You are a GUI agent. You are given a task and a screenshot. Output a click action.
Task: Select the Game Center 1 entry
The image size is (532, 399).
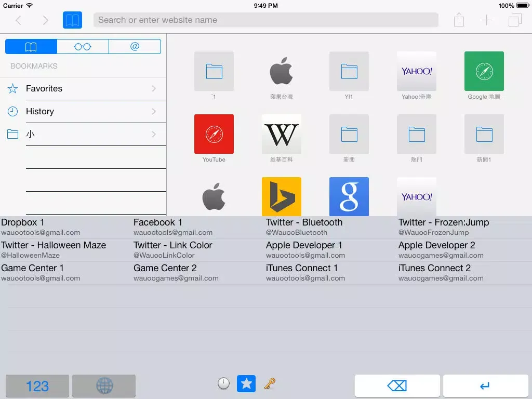tap(66, 273)
